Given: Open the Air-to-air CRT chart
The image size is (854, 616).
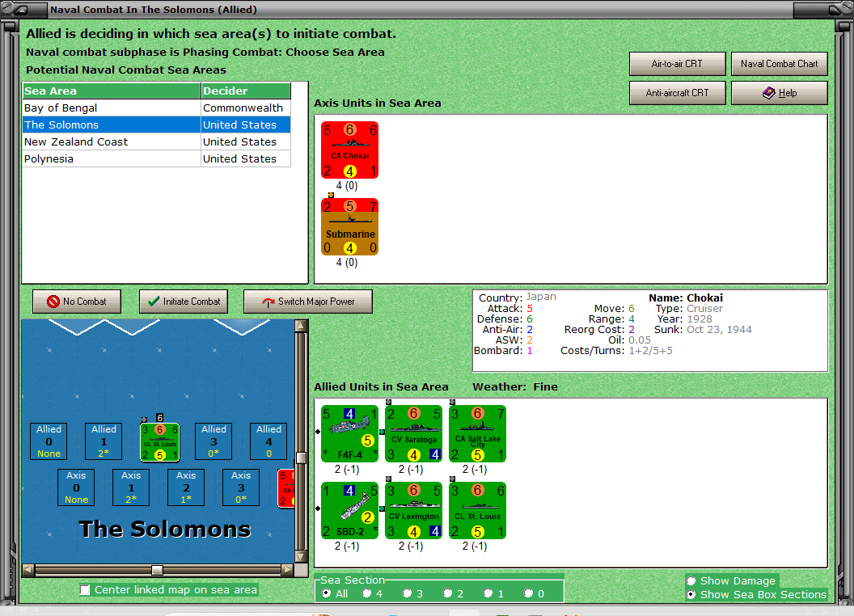Looking at the screenshot, I should [677, 64].
